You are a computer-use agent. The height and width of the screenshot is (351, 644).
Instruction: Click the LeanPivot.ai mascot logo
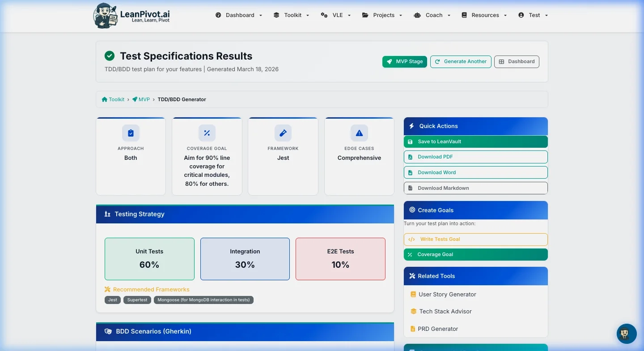coord(105,15)
